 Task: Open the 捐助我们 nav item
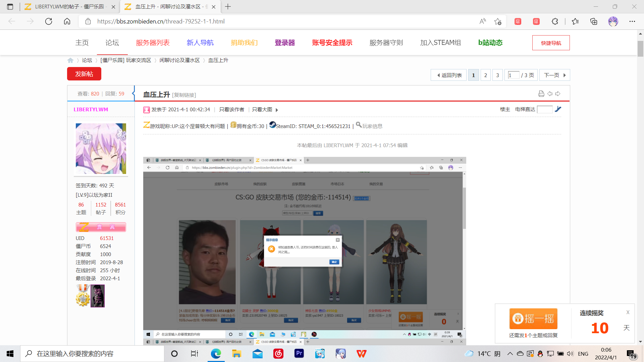pos(244,43)
